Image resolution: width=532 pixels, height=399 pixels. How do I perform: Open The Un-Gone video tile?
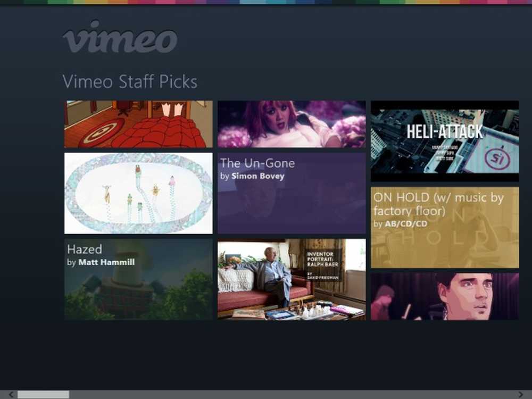click(292, 193)
